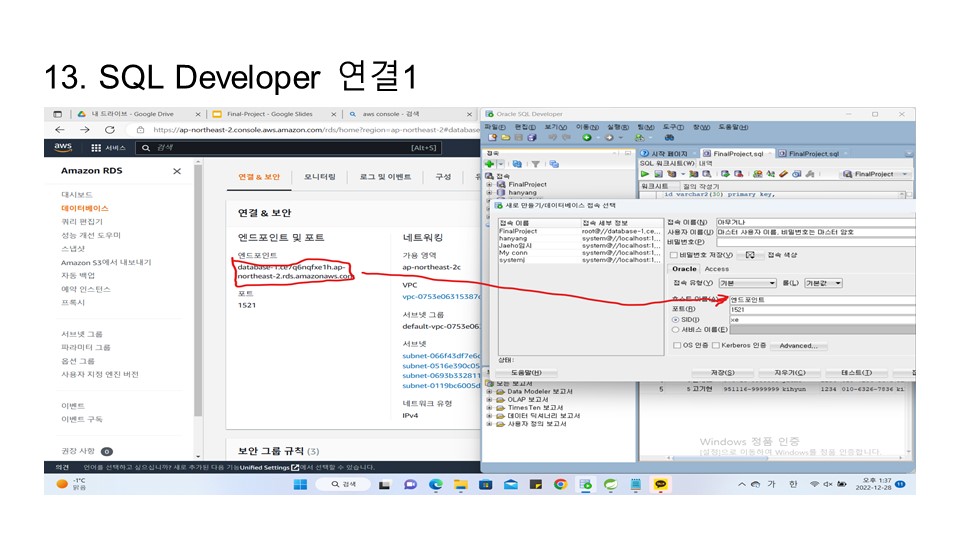The height and width of the screenshot is (540, 960).
Task: Switch to the 로그 및 이벤트 tab
Action: point(385,177)
